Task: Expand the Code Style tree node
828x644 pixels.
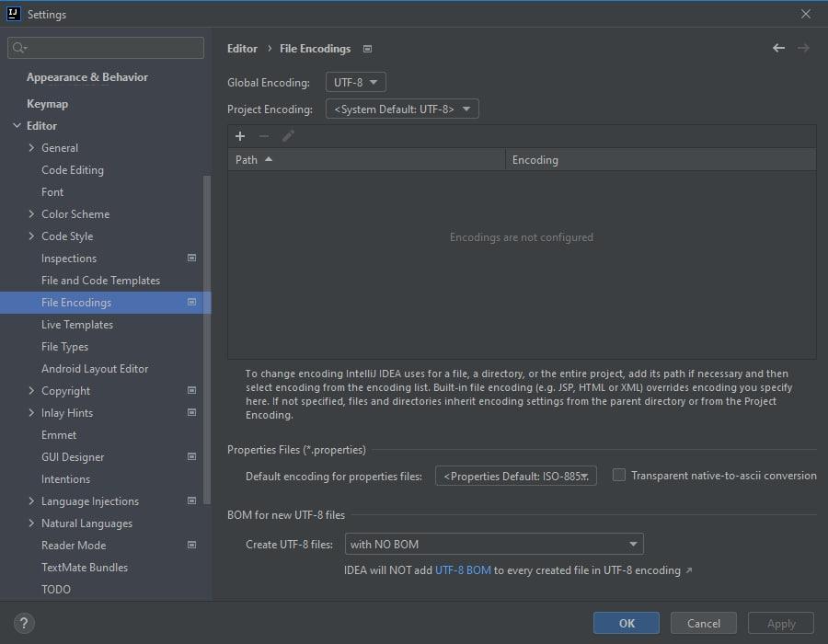Action: (x=31, y=236)
